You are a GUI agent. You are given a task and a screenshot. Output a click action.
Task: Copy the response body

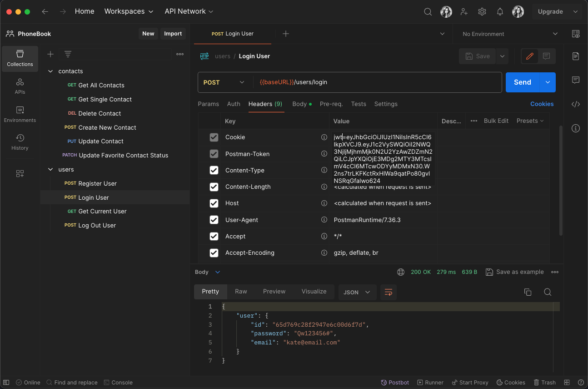528,292
